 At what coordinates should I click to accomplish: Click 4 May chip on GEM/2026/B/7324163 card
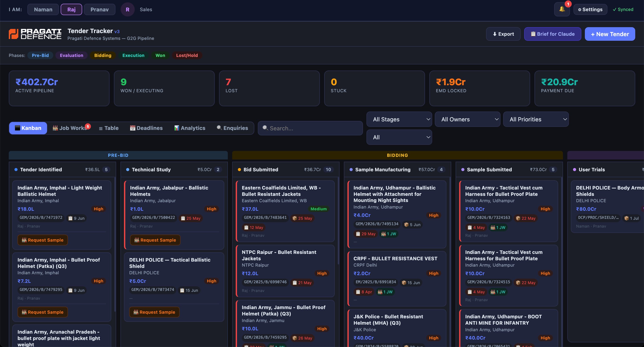tap(476, 228)
